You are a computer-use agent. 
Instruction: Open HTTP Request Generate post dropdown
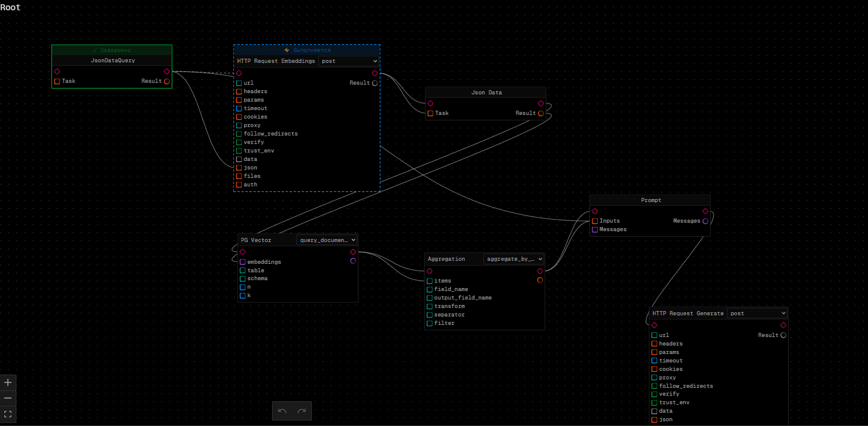coord(757,313)
